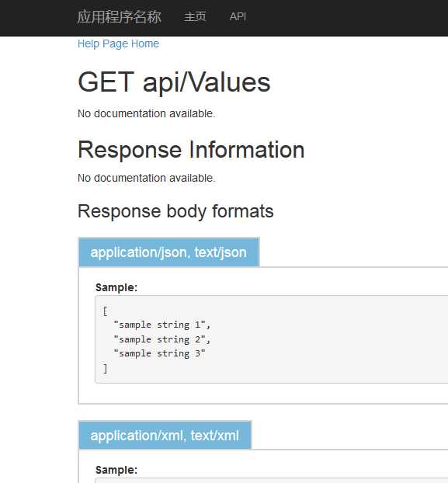This screenshot has width=448, height=483.
Task: Select the application/json, text/json tab
Action: [x=168, y=252]
